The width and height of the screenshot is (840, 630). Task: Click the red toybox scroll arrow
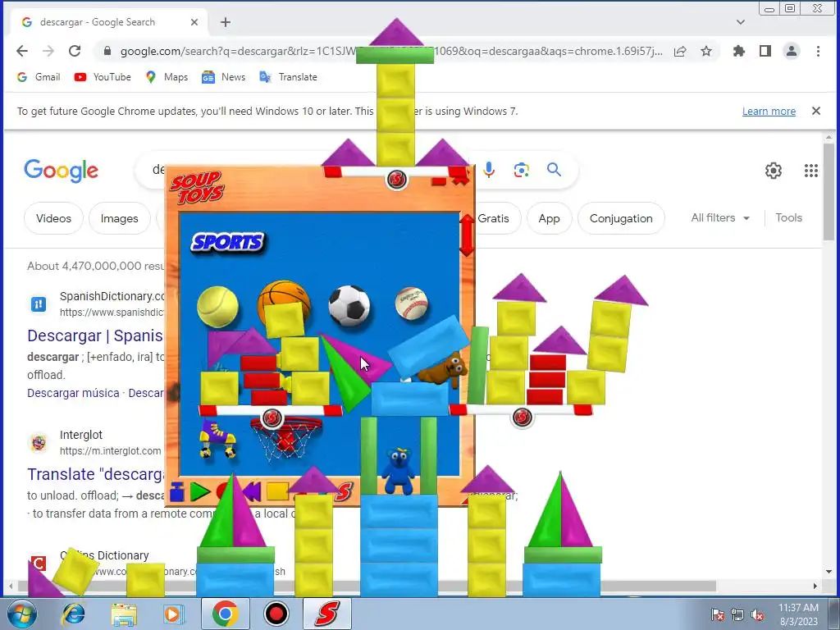point(467,235)
